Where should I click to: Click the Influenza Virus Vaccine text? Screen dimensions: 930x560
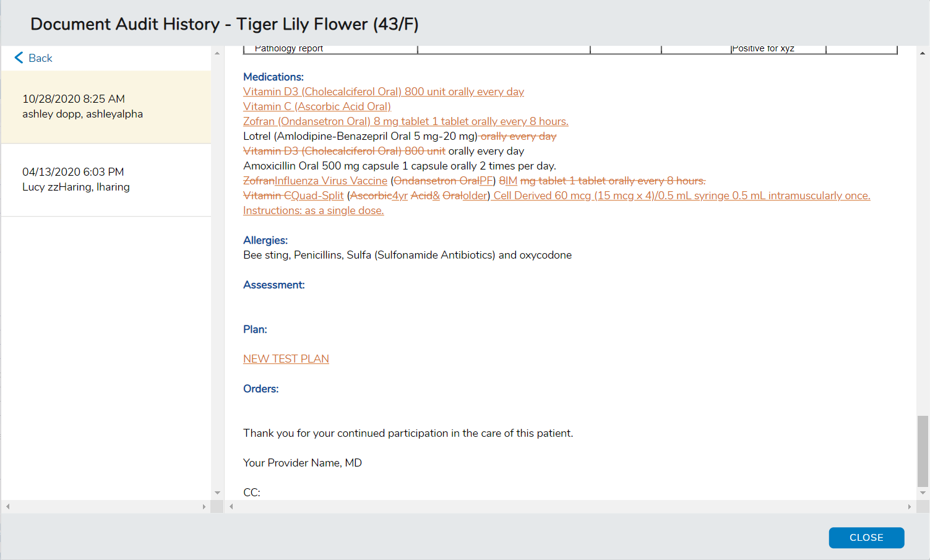(x=331, y=181)
